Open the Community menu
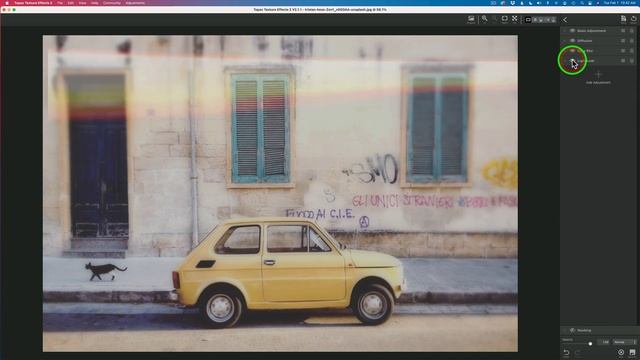Image resolution: width=640 pixels, height=360 pixels. 111,3
